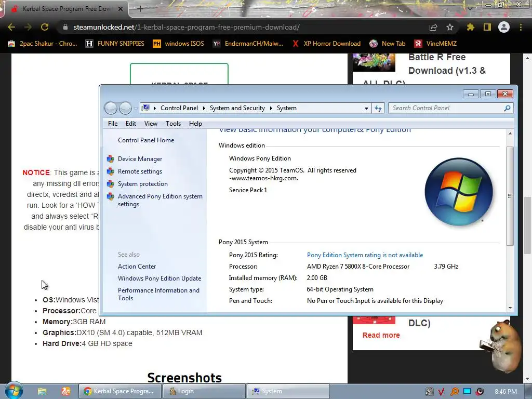The height and width of the screenshot is (399, 532).
Task: Bookmark this page with the star icon
Action: 450,27
